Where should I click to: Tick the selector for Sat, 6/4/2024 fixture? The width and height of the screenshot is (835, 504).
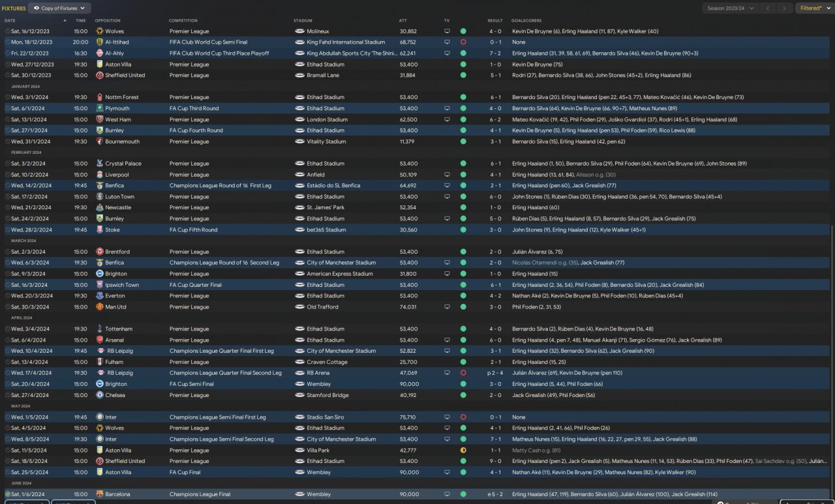coord(8,340)
